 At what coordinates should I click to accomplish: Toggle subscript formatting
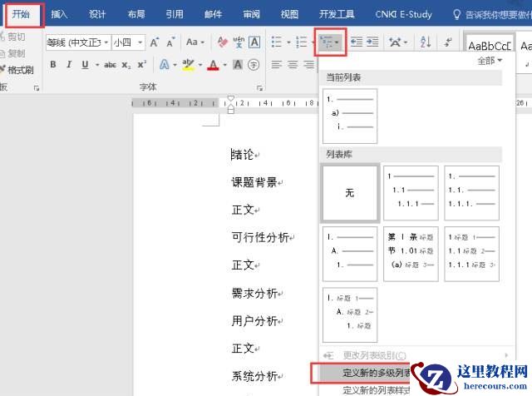click(x=126, y=65)
